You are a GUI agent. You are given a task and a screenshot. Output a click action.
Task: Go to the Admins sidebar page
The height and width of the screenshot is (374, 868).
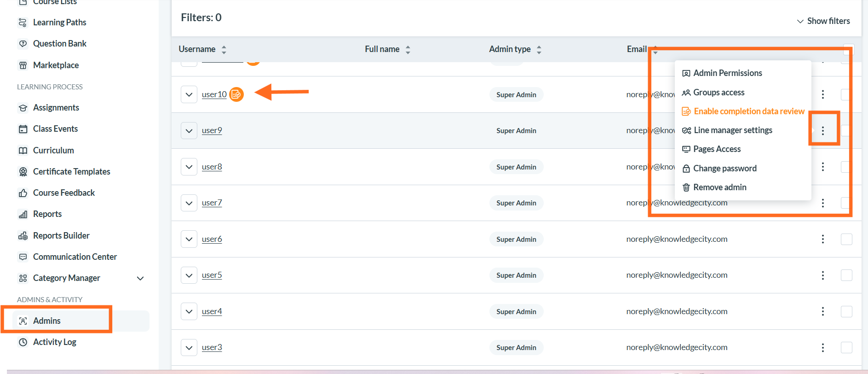(80, 321)
